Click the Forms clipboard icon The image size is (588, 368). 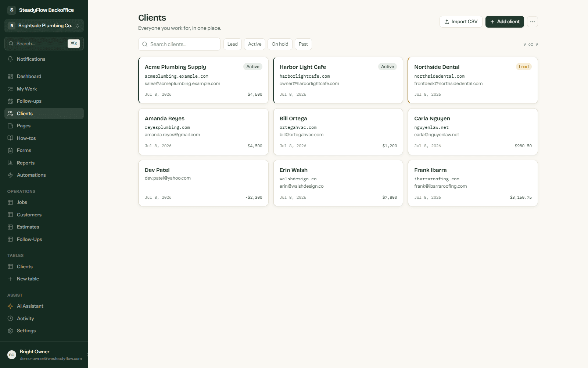click(x=10, y=151)
